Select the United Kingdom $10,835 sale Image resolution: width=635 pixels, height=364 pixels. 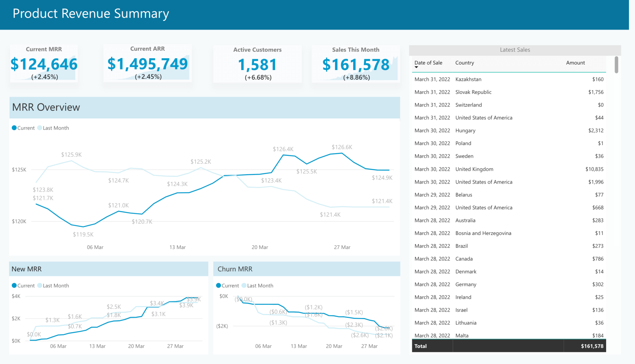[508, 169]
